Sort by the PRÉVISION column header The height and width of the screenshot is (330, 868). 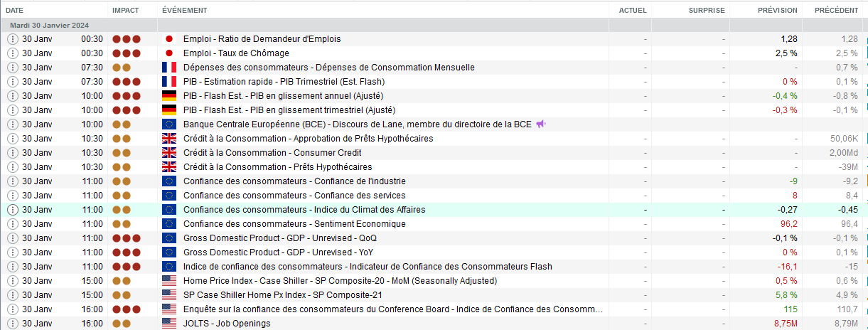tap(778, 11)
